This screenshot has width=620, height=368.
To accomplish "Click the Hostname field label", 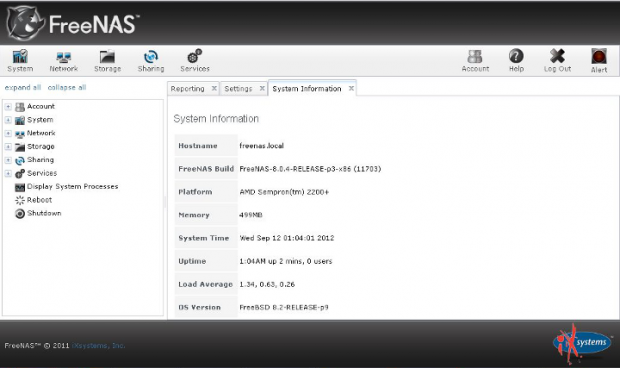I will (x=198, y=145).
